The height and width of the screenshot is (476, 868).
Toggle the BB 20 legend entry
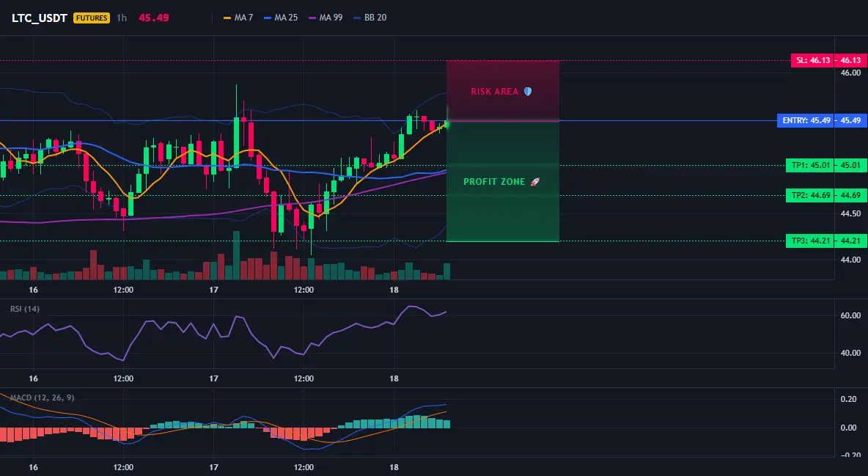pyautogui.click(x=370, y=18)
